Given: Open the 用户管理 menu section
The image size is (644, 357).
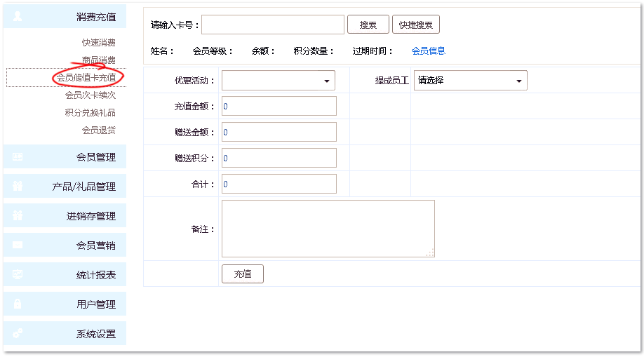Looking at the screenshot, I should click(x=65, y=304).
